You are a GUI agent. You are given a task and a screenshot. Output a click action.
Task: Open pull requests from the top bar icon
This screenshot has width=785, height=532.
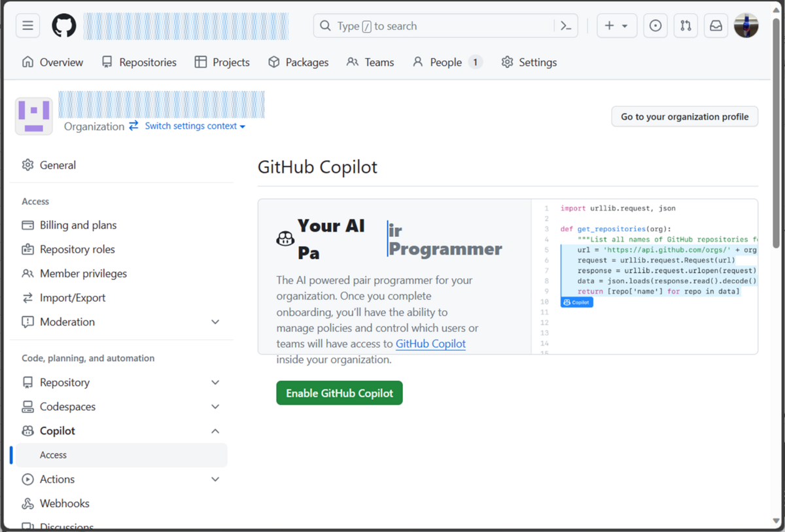point(686,25)
